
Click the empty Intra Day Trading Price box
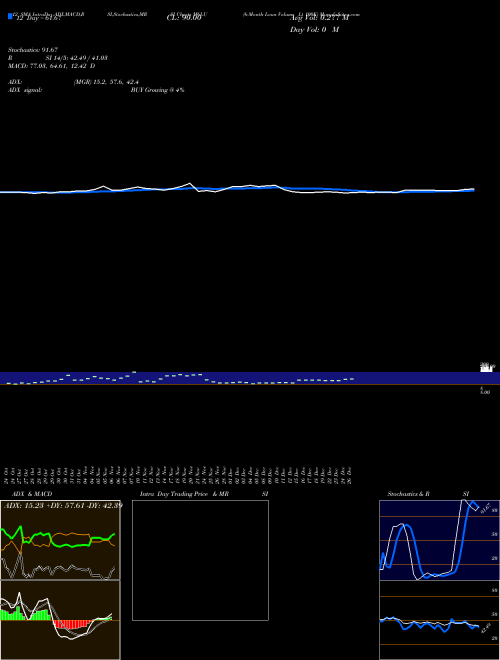(200, 560)
